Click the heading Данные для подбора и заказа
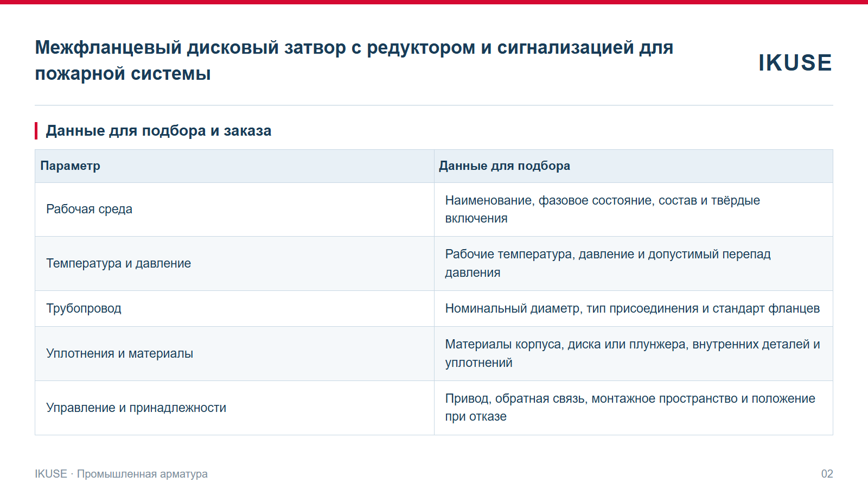 (158, 131)
